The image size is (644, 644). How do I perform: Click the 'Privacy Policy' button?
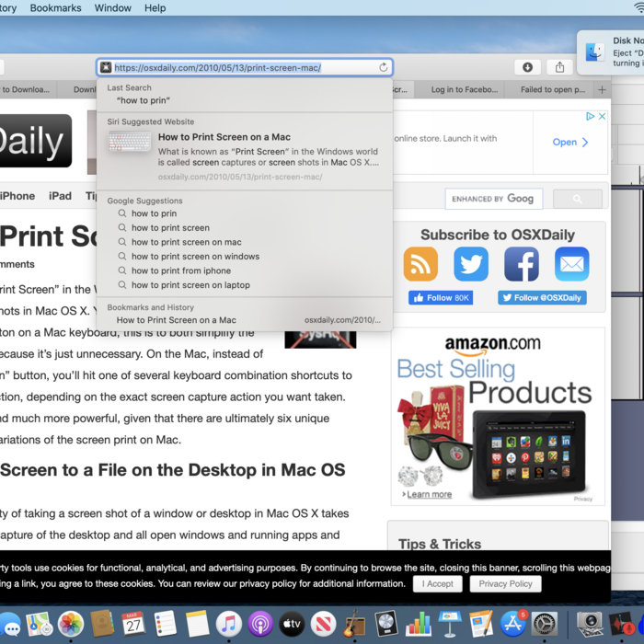tap(505, 584)
